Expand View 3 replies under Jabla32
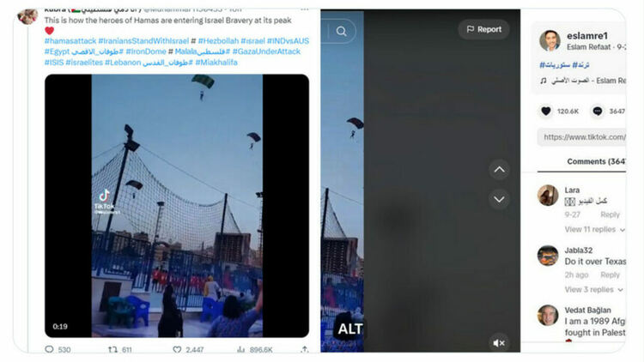The height and width of the screenshot is (362, 644). pos(594,290)
